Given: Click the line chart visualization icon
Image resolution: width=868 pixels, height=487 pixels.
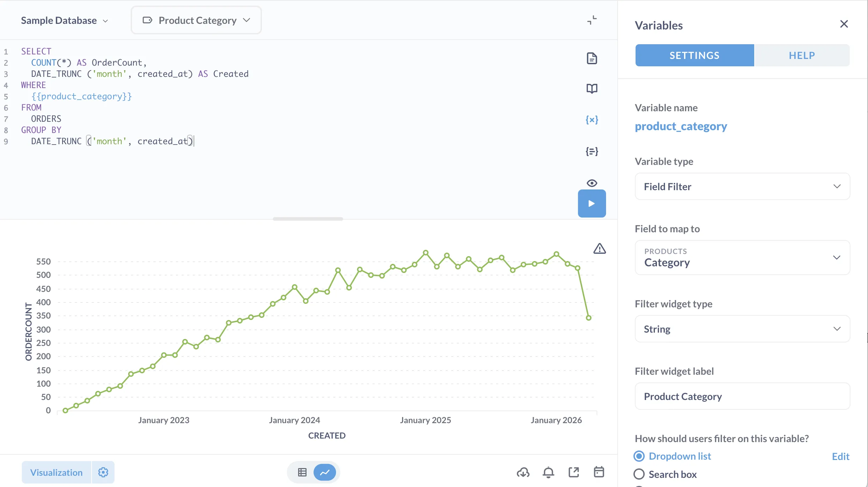Looking at the screenshot, I should [325, 472].
